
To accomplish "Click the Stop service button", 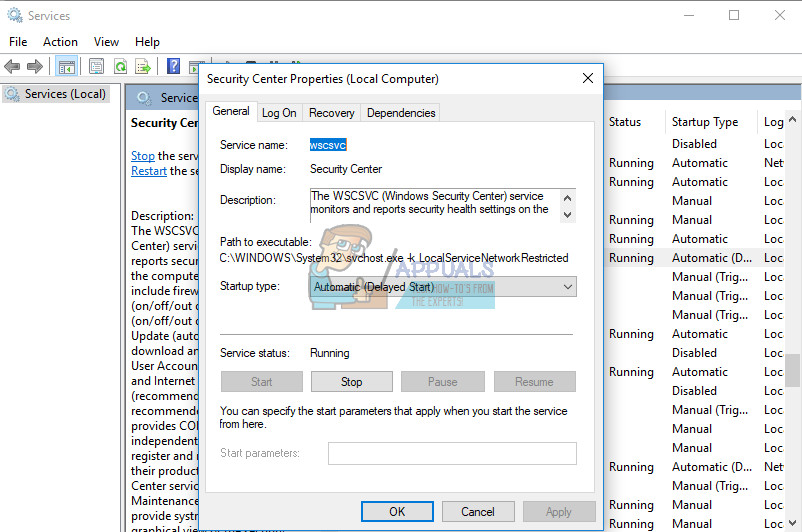I will point(351,382).
